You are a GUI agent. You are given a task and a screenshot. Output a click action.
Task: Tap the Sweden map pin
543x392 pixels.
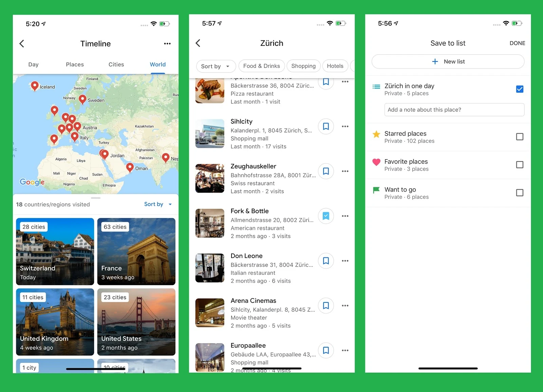[x=82, y=99]
